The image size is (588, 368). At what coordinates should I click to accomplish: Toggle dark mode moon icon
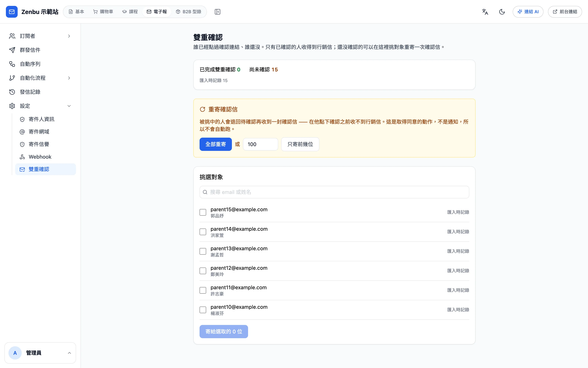(502, 12)
